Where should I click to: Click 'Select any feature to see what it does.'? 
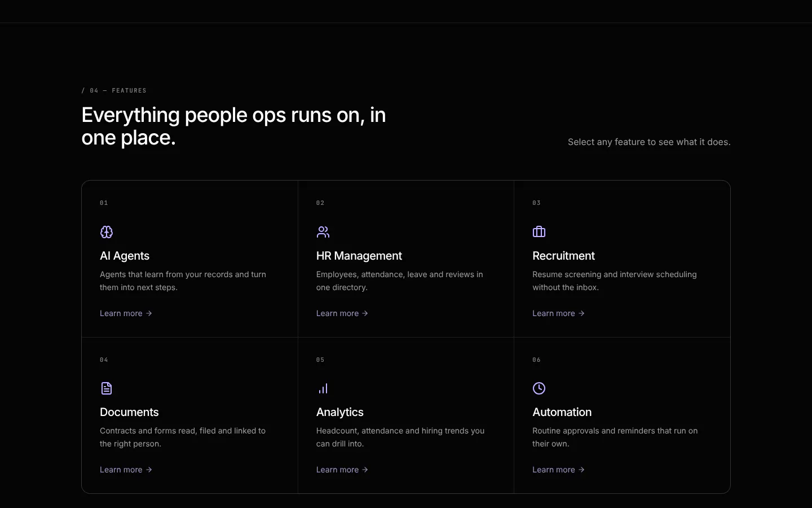click(649, 142)
